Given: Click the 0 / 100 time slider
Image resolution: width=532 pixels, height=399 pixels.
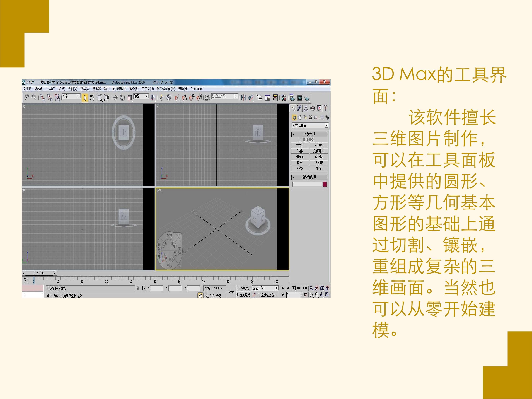Looking at the screenshot, I should pos(39,273).
